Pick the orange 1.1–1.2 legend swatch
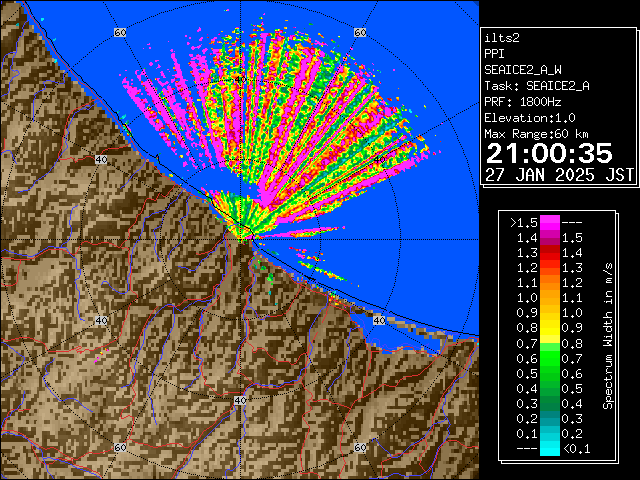 (550, 283)
